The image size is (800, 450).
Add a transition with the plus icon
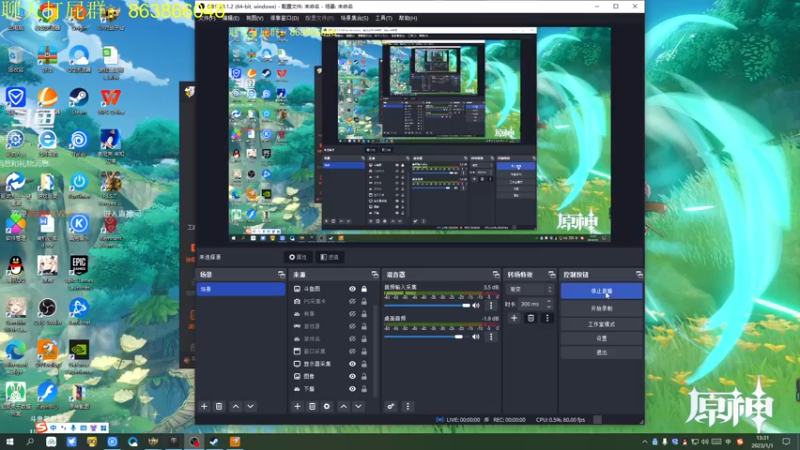click(514, 318)
